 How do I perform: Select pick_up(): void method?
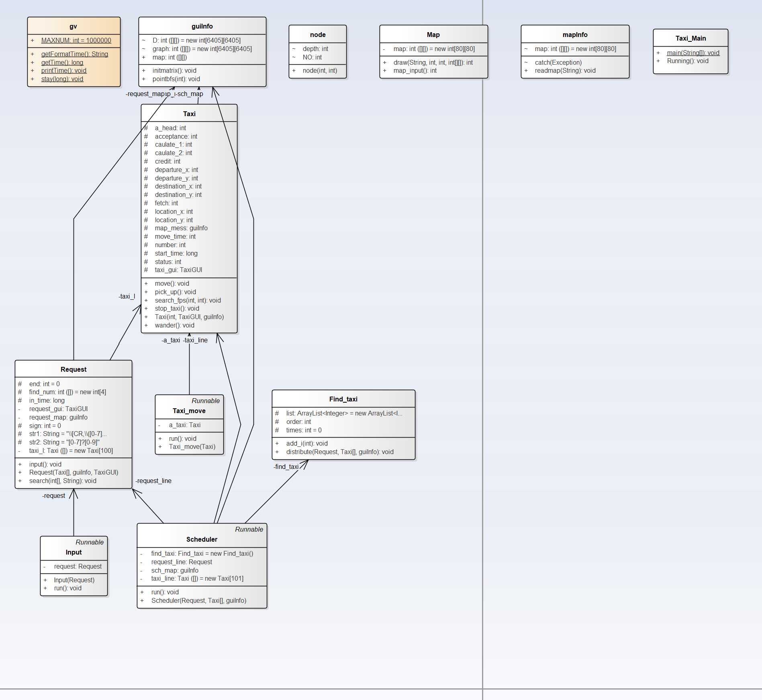click(x=176, y=292)
